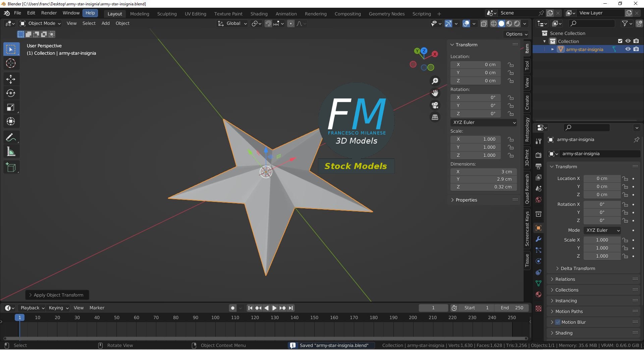Open the File menu
Viewport: 644px width, 350px height.
(x=17, y=13)
